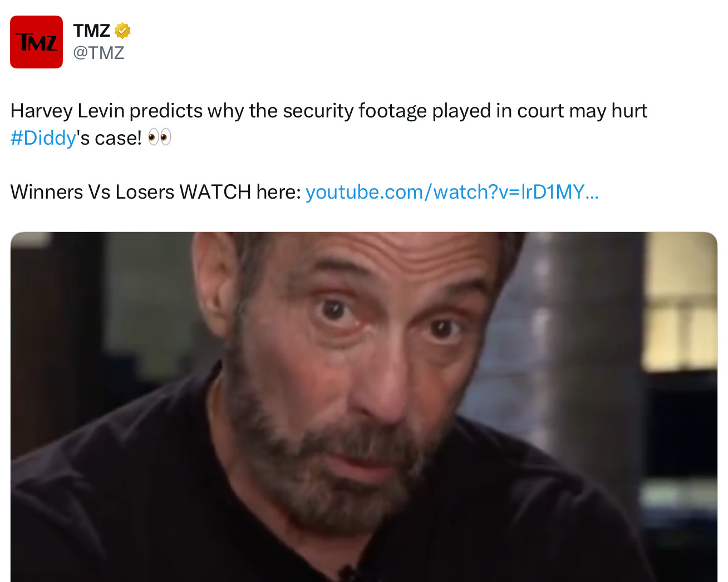The width and height of the screenshot is (728, 582).
Task: Follow the youtube.com/watch link
Action: click(452, 192)
